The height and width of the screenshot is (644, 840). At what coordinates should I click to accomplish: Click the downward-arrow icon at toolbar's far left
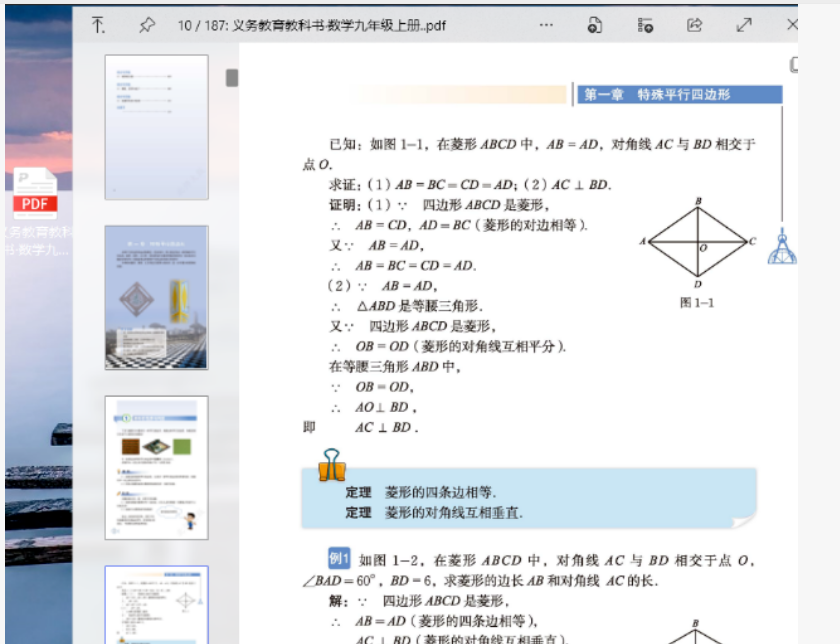pyautogui.click(x=96, y=23)
